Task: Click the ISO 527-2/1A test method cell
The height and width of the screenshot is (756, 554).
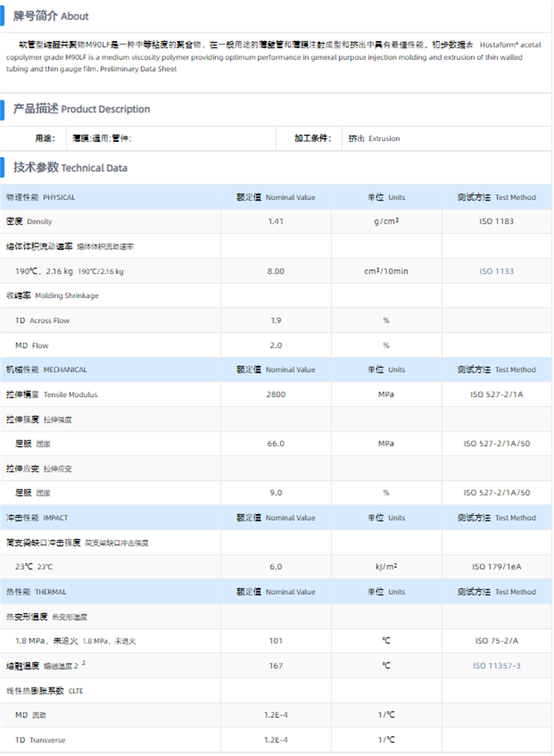Action: coord(497,394)
